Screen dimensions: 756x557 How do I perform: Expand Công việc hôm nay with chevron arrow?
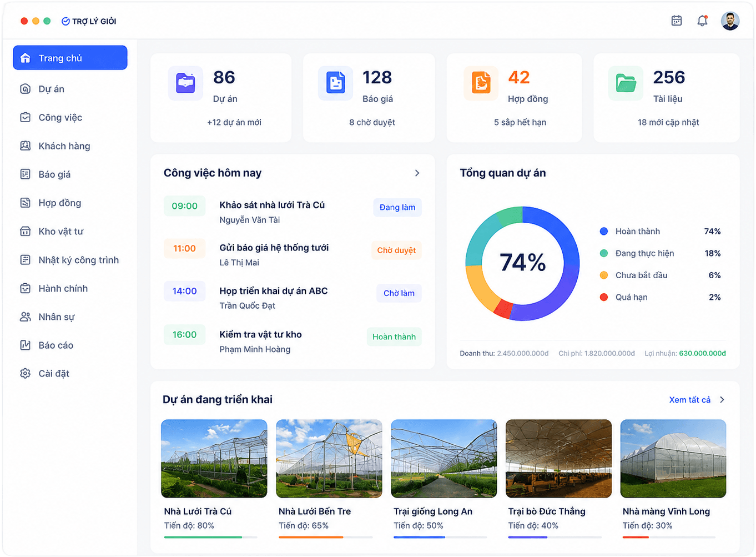click(417, 173)
